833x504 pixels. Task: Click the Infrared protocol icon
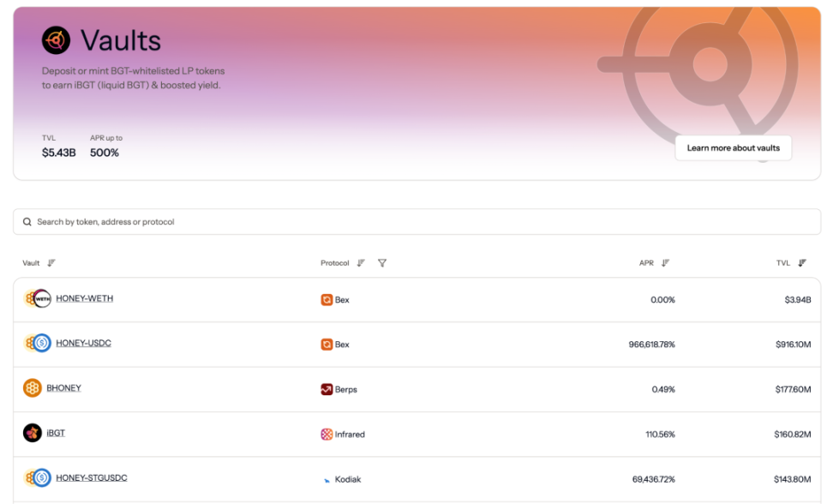(x=327, y=435)
